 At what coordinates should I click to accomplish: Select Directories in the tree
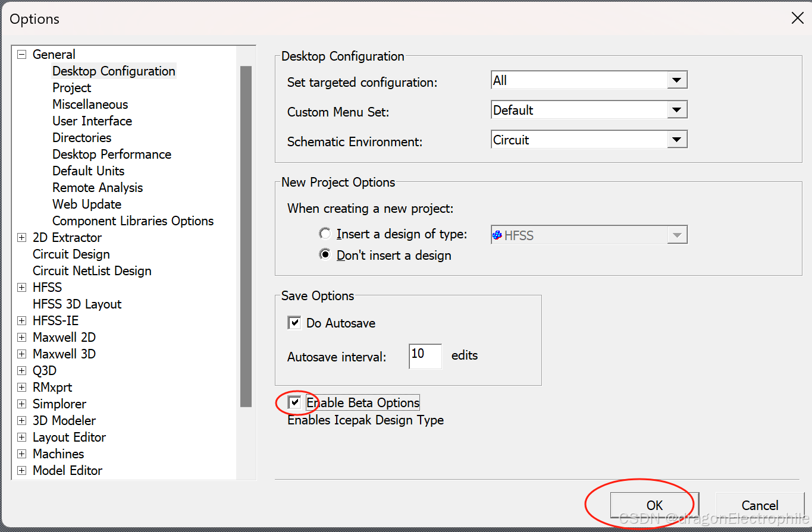[x=82, y=138]
